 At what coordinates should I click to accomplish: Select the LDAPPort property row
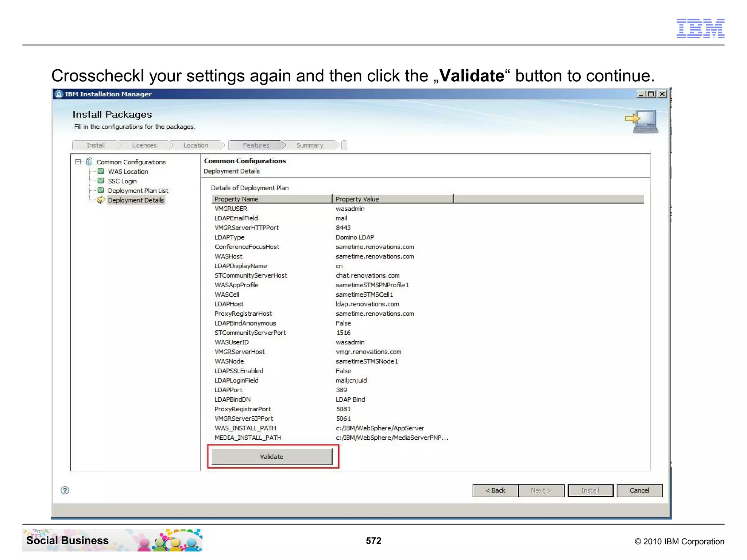(x=427, y=390)
